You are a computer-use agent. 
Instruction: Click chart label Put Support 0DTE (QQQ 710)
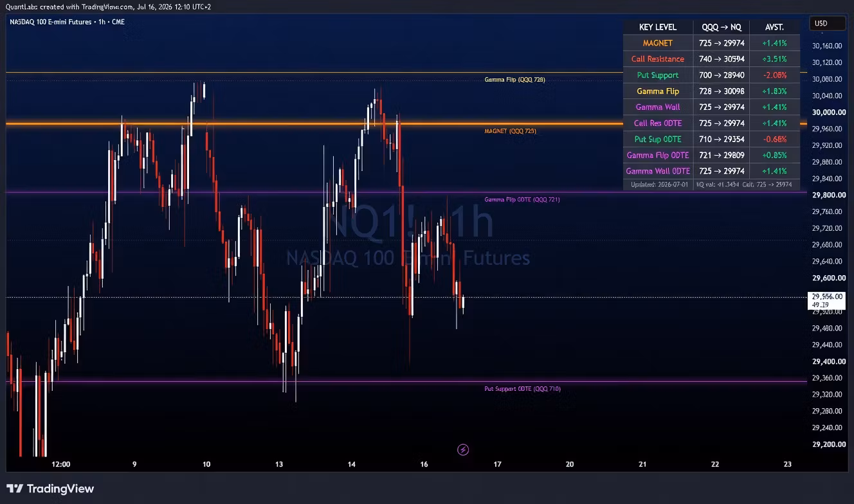click(x=522, y=388)
